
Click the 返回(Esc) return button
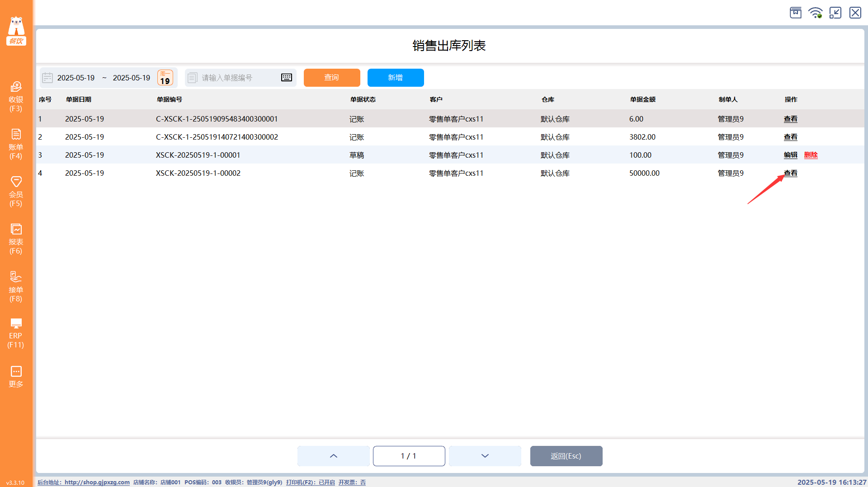tap(566, 456)
